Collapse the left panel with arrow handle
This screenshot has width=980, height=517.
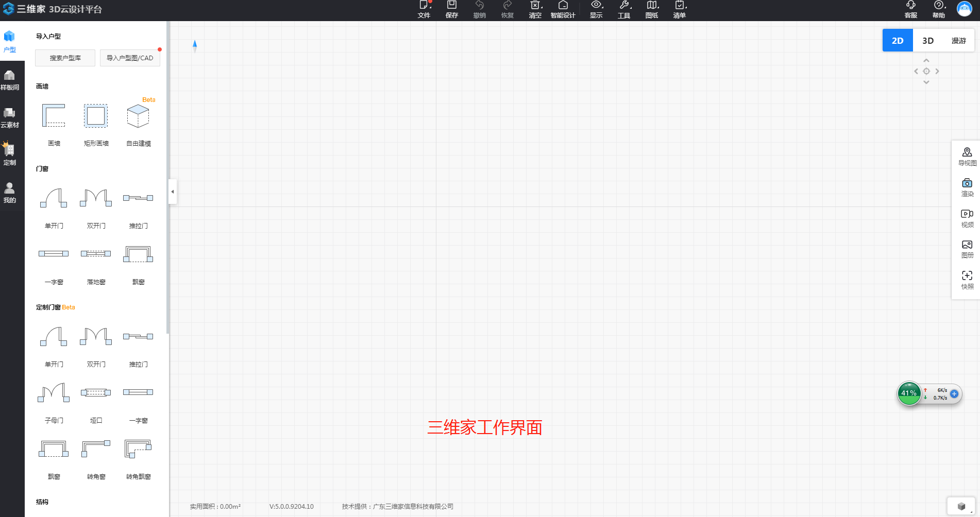pyautogui.click(x=173, y=192)
